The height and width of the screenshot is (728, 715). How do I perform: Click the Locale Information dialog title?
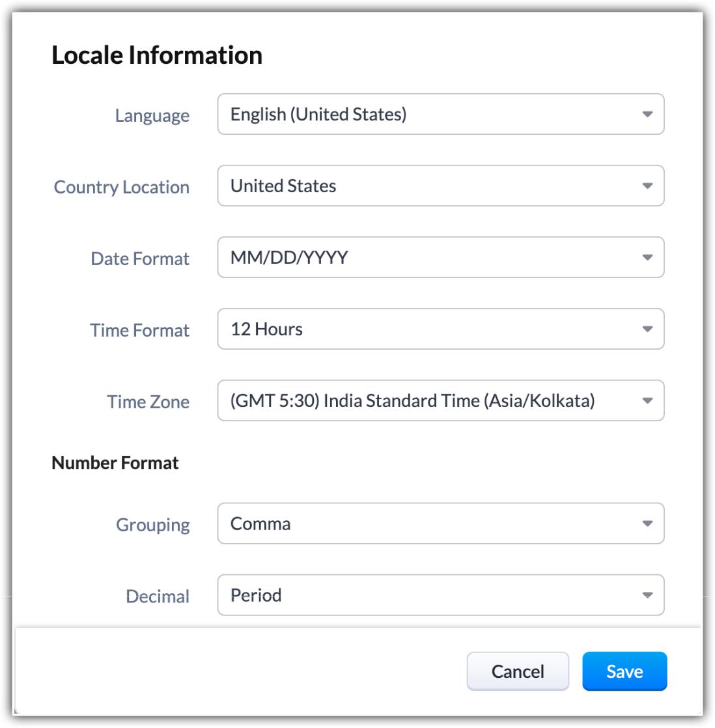[x=157, y=55]
